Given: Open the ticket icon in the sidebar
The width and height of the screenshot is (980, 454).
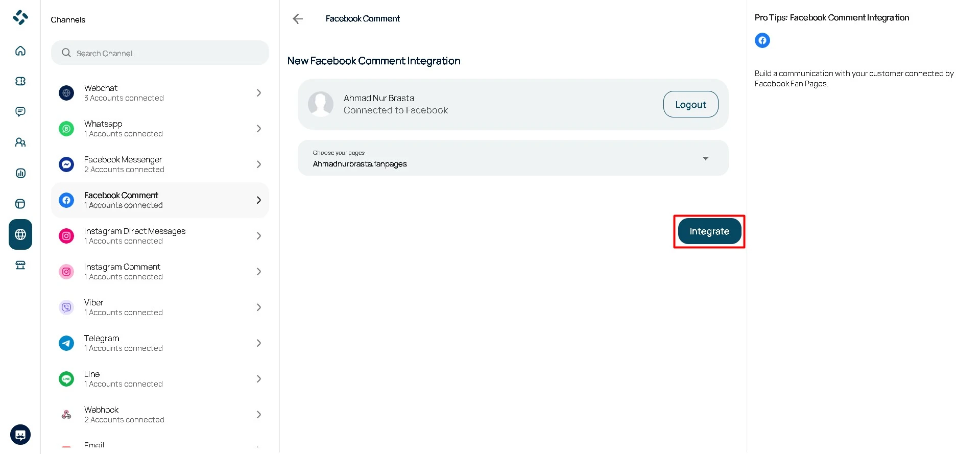Looking at the screenshot, I should tap(20, 81).
